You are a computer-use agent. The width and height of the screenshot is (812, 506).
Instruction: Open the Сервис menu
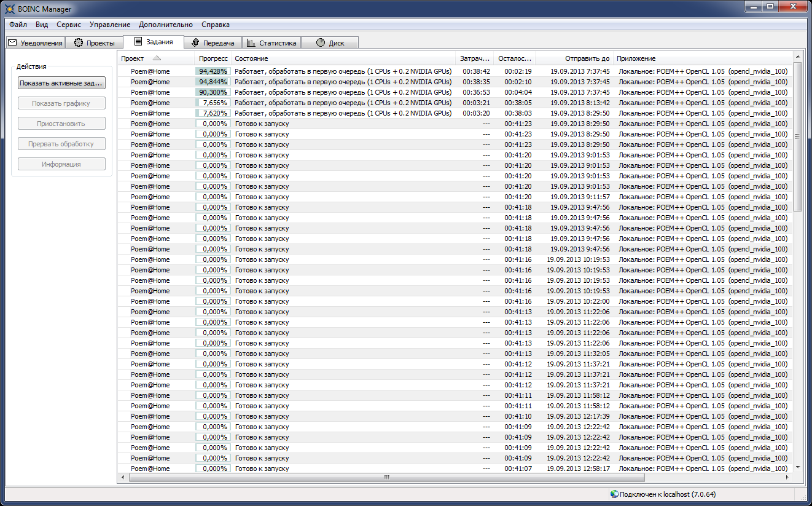69,25
